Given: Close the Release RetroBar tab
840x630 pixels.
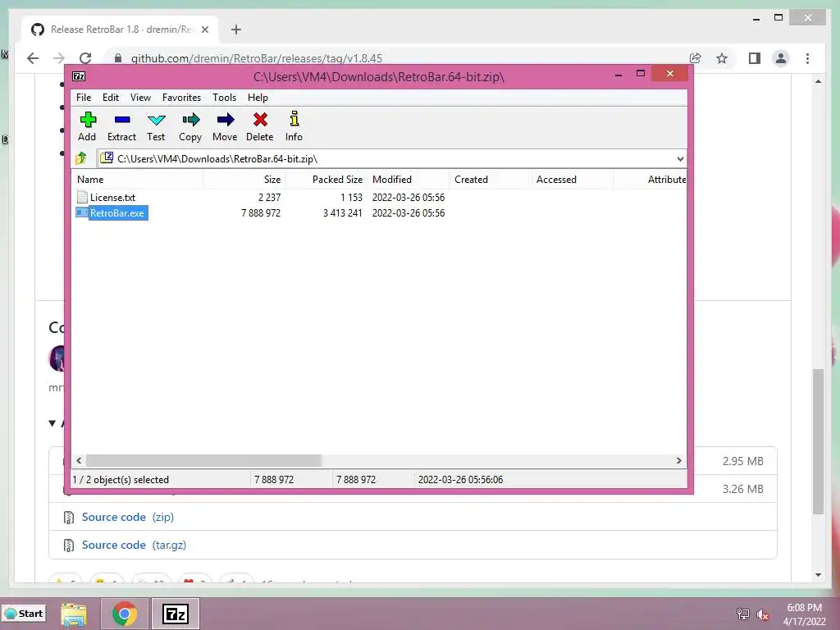Looking at the screenshot, I should pyautogui.click(x=204, y=30).
